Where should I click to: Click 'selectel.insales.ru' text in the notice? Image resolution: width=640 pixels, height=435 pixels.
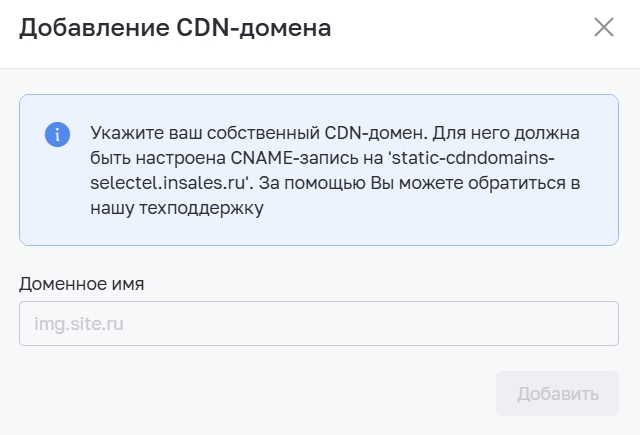click(169, 183)
